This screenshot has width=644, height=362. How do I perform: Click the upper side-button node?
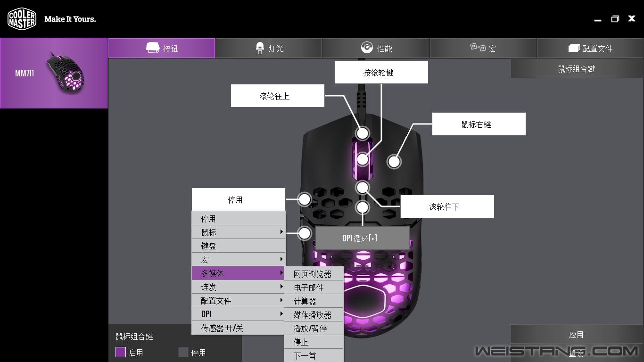click(305, 199)
